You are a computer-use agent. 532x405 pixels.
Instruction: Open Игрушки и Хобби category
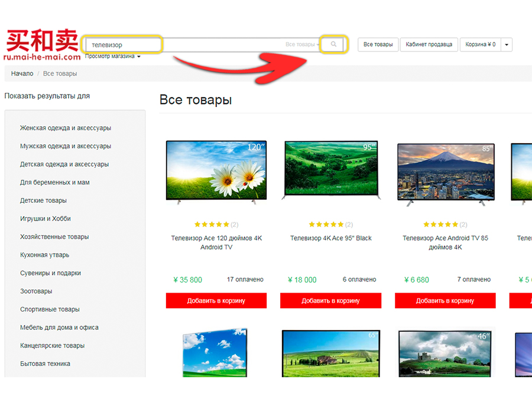(x=45, y=219)
